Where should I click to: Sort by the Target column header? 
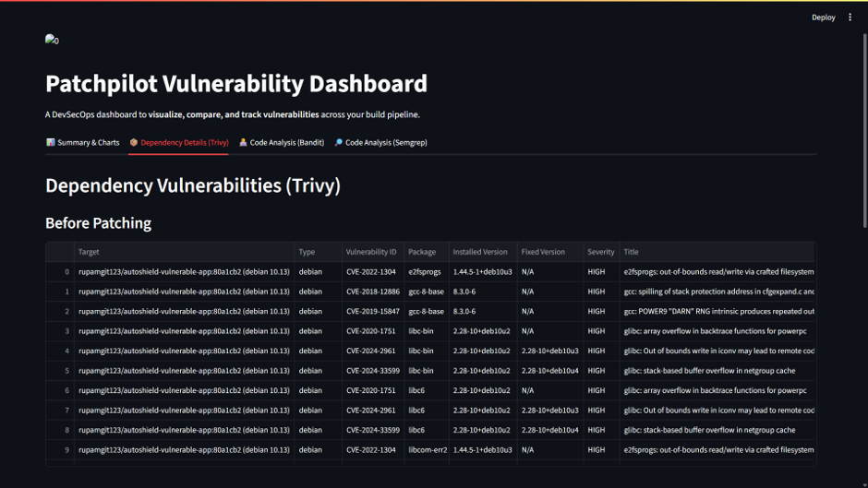click(x=185, y=252)
